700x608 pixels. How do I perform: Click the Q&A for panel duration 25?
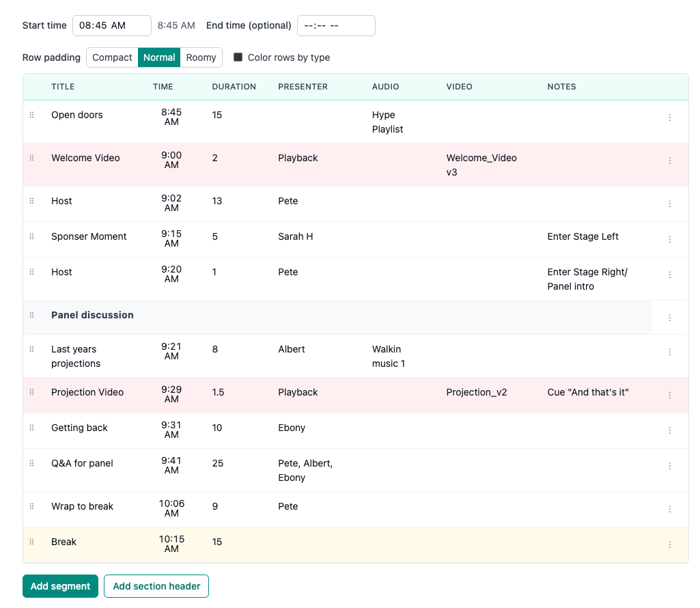coord(217,463)
